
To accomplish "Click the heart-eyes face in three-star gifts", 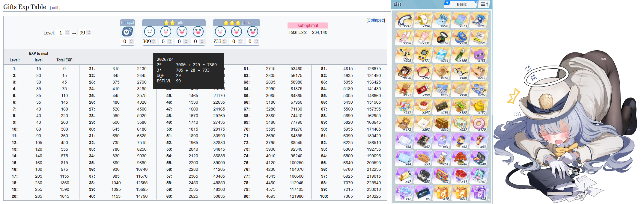I will point(253,31).
